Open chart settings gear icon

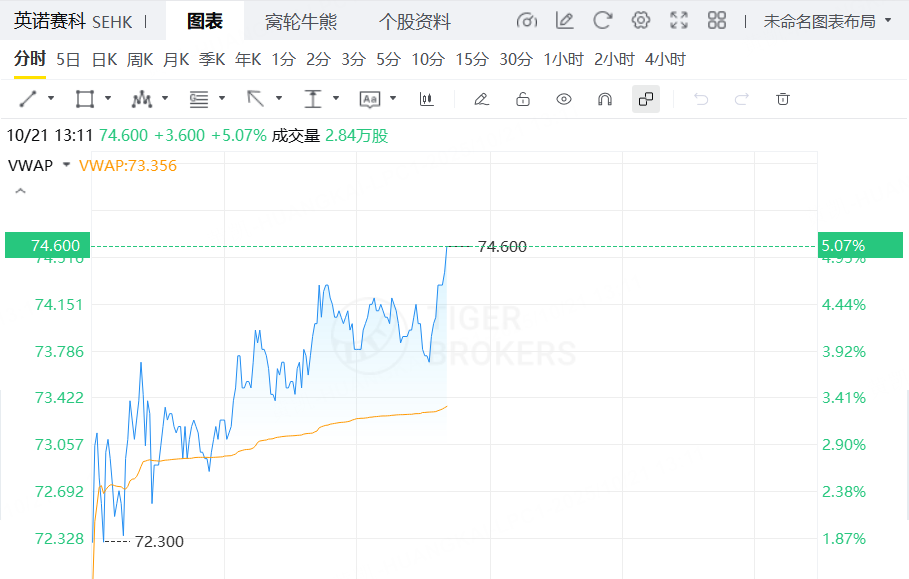point(641,21)
